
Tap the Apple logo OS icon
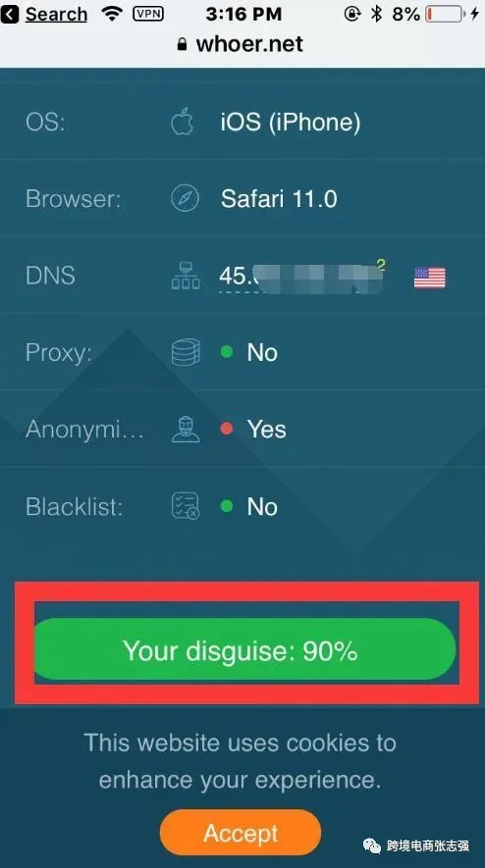click(x=183, y=122)
